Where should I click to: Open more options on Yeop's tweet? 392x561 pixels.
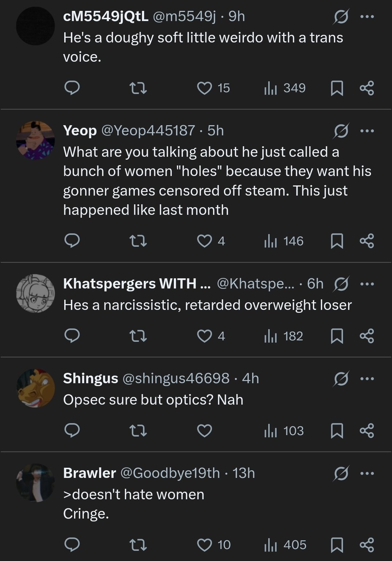click(x=367, y=131)
